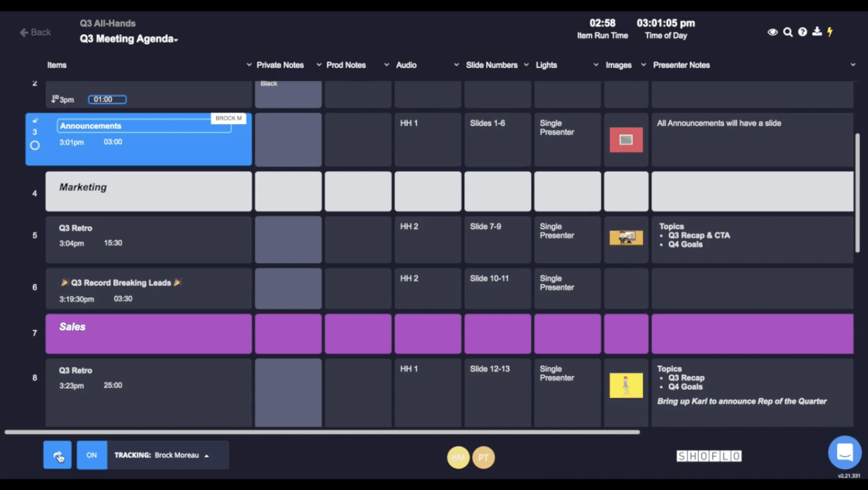Click the yellow lightning bolt icon
The height and width of the screenshot is (490, 868).
point(830,32)
